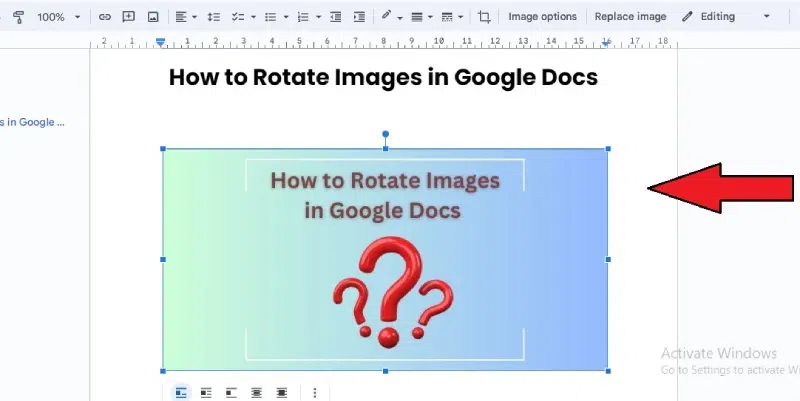Select the border dash style icon
800x401 pixels.
pos(447,17)
